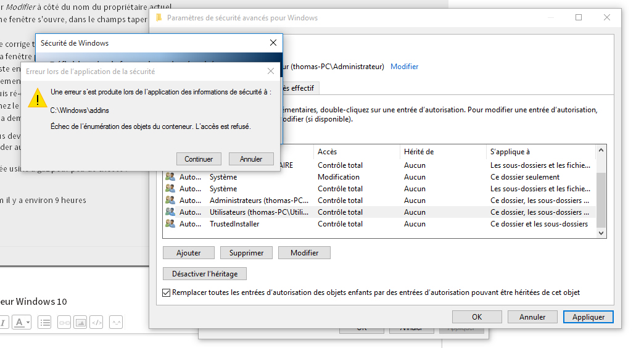
Task: Click Supprimer button
Action: [x=246, y=253]
